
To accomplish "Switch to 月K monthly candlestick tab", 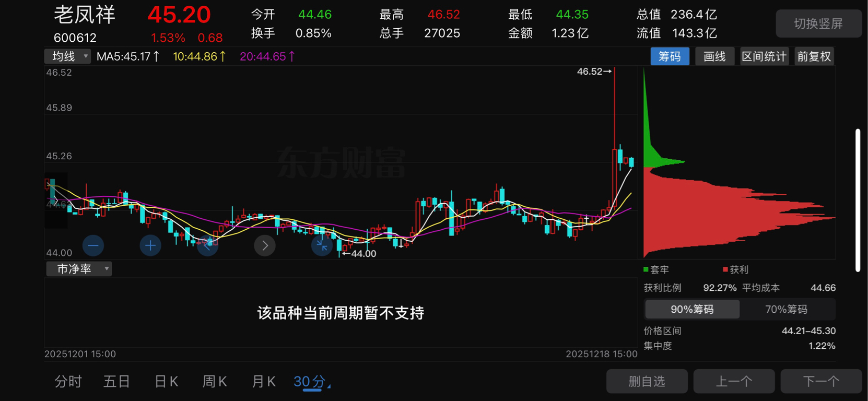I will click(264, 382).
